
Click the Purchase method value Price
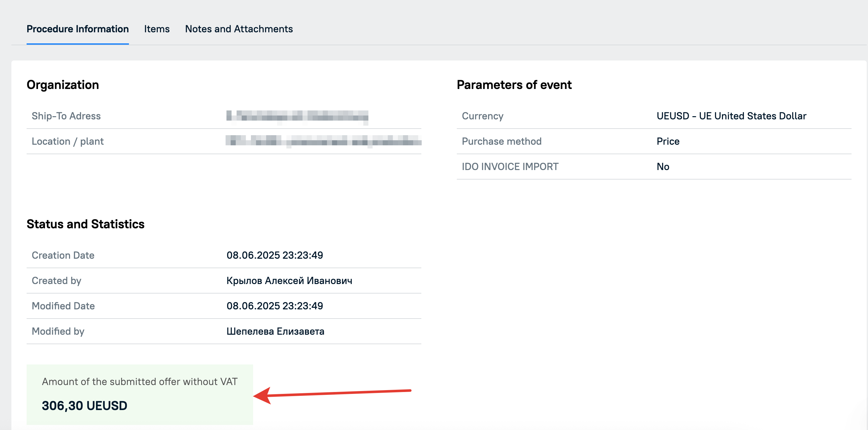[668, 141]
